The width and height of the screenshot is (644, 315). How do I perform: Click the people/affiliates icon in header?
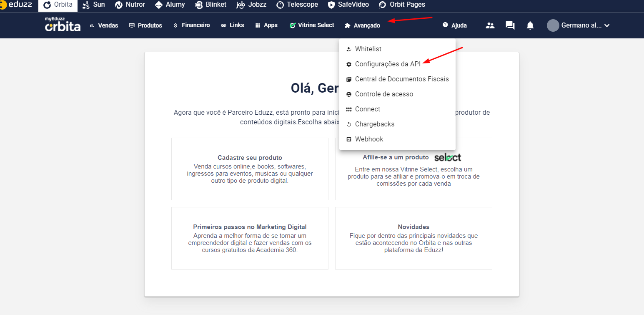pos(490,25)
